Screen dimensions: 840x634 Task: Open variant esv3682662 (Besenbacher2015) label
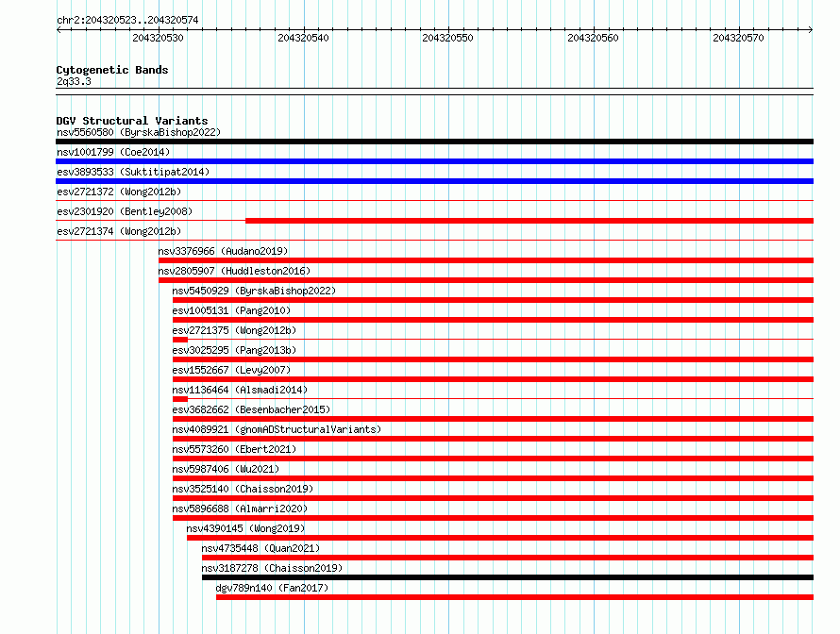point(251,409)
